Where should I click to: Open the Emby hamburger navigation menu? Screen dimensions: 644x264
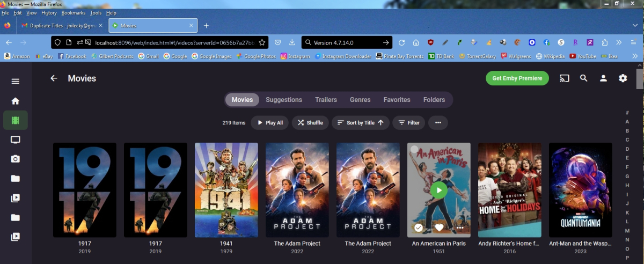tap(16, 81)
